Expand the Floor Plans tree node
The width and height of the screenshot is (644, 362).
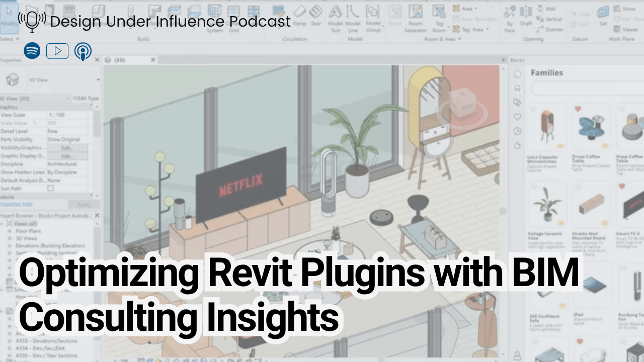[x=10, y=231]
